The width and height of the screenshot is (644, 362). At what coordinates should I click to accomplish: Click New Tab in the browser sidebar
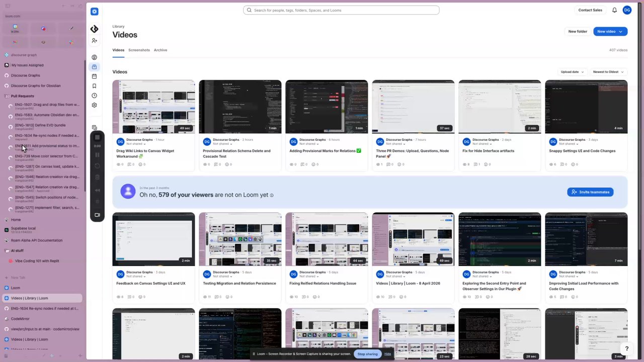click(42, 278)
